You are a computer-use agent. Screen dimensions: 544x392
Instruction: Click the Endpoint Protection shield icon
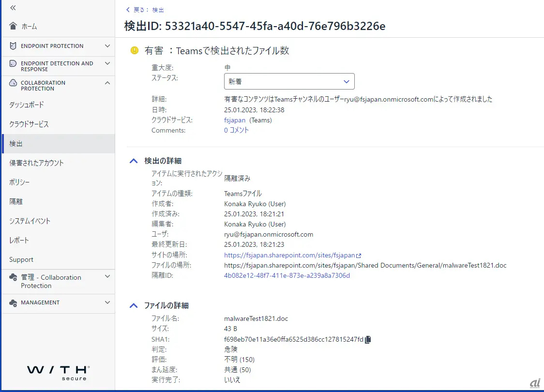(x=13, y=46)
